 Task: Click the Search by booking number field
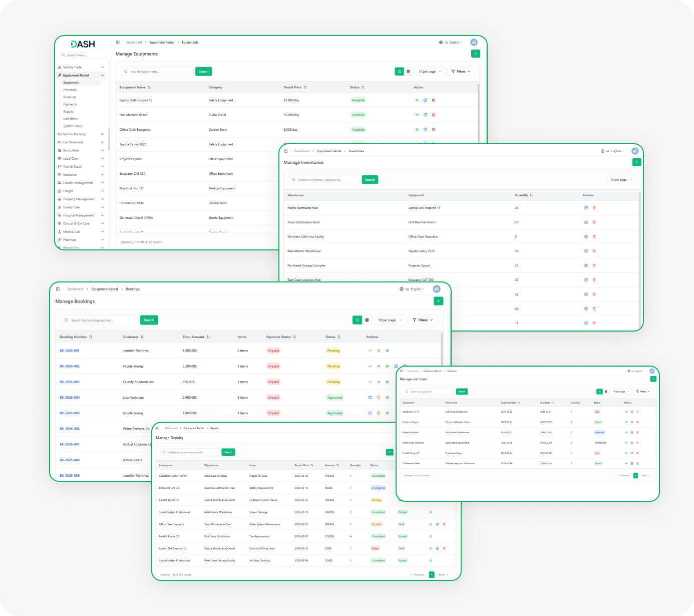[x=100, y=320]
